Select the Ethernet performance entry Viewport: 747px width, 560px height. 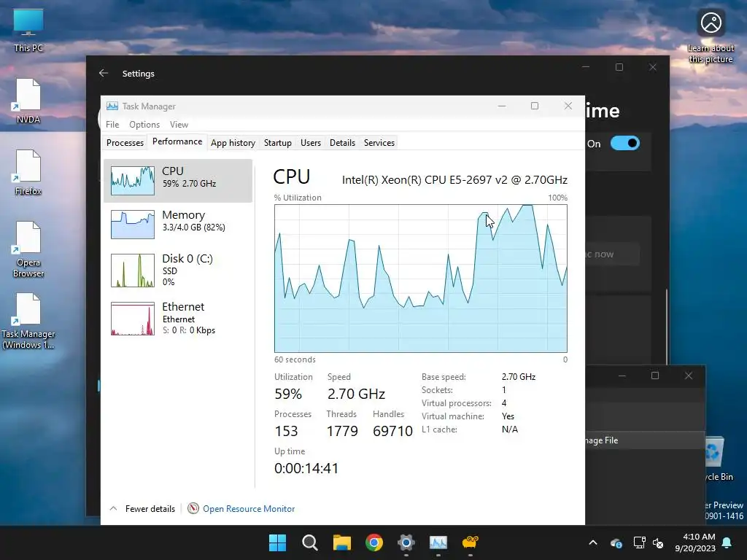tap(178, 318)
